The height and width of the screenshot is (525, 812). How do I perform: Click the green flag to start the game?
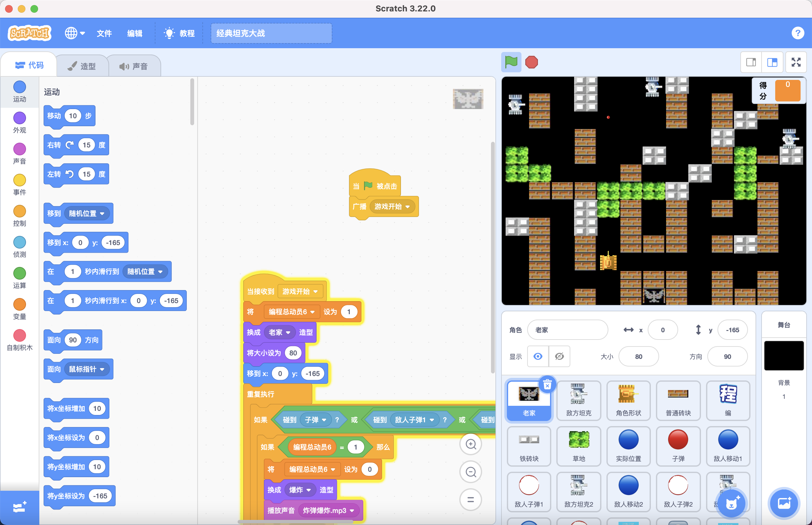click(x=511, y=62)
